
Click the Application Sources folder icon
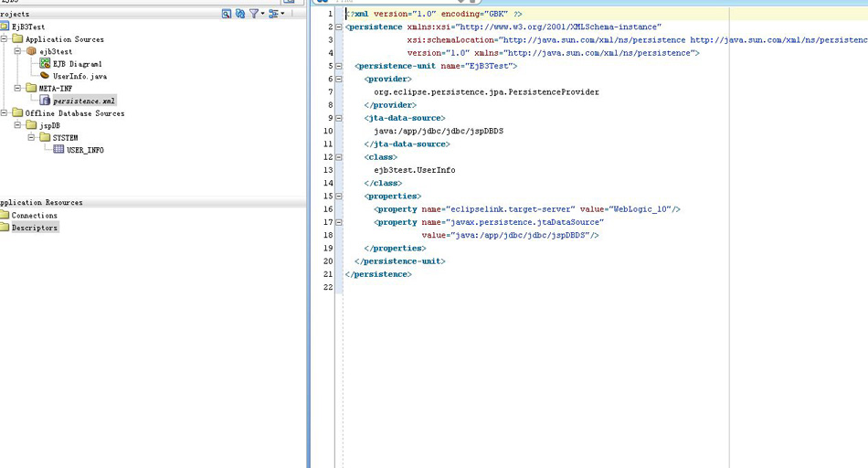(x=17, y=38)
